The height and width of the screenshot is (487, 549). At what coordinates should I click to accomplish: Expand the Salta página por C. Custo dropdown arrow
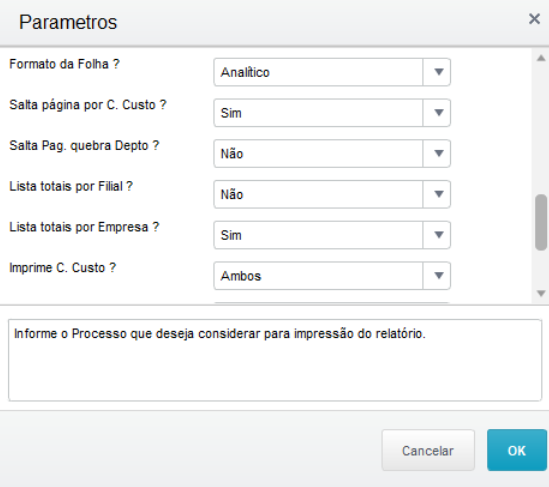pyautogui.click(x=437, y=113)
